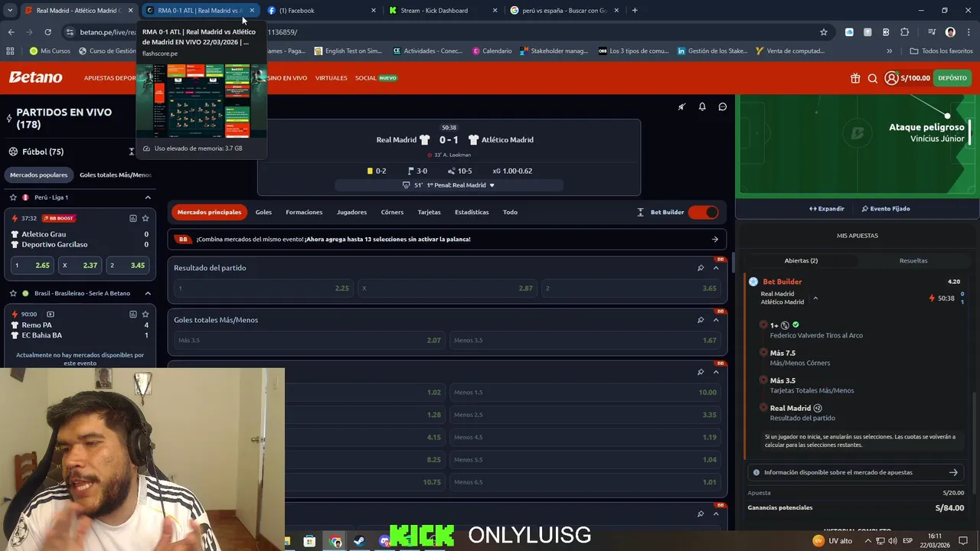
Task: Collapse the Brasil - Brasileirao section
Action: pyautogui.click(x=148, y=293)
